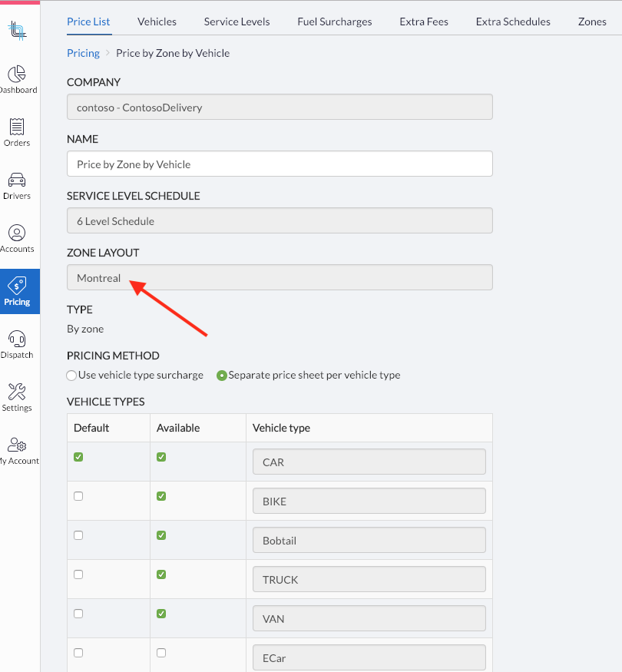The image size is (622, 672).
Task: Uncheck Available for the TRUCK row
Action: tap(161, 574)
